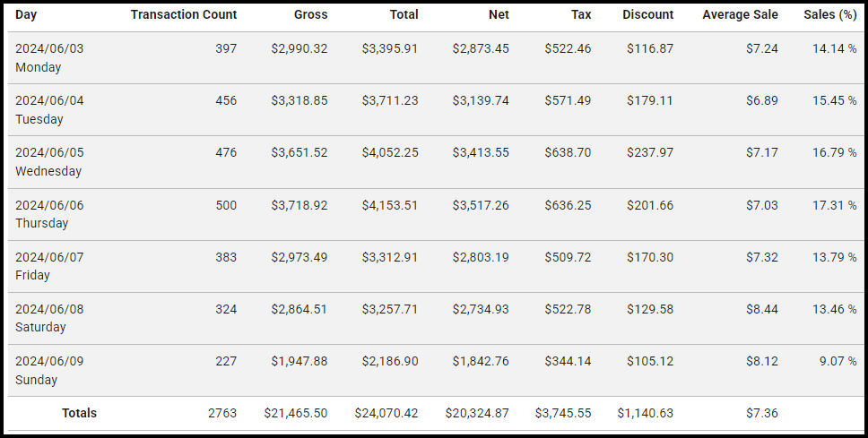Image resolution: width=868 pixels, height=438 pixels.
Task: Click the Gross column header
Action: (310, 15)
